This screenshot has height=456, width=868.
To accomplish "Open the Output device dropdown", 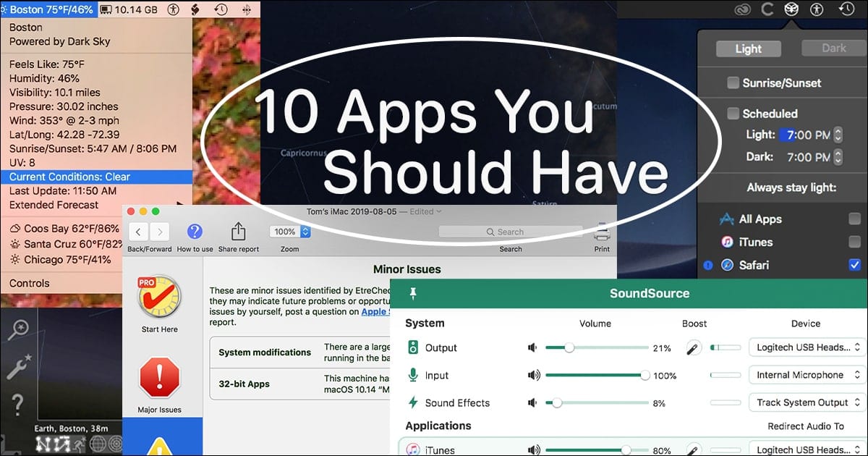I will tap(807, 347).
